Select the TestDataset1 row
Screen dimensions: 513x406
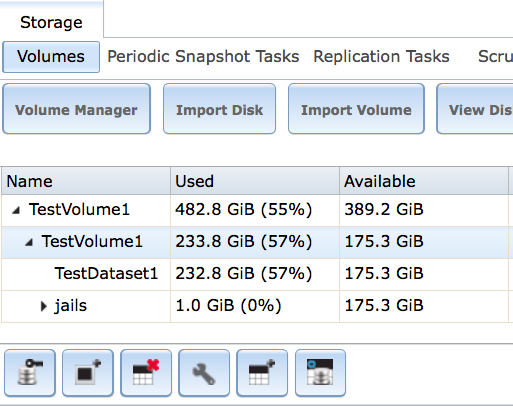click(x=255, y=274)
